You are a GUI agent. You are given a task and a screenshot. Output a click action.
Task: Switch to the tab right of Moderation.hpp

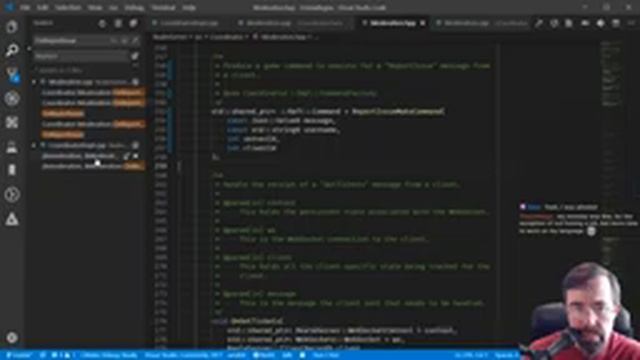[482, 23]
